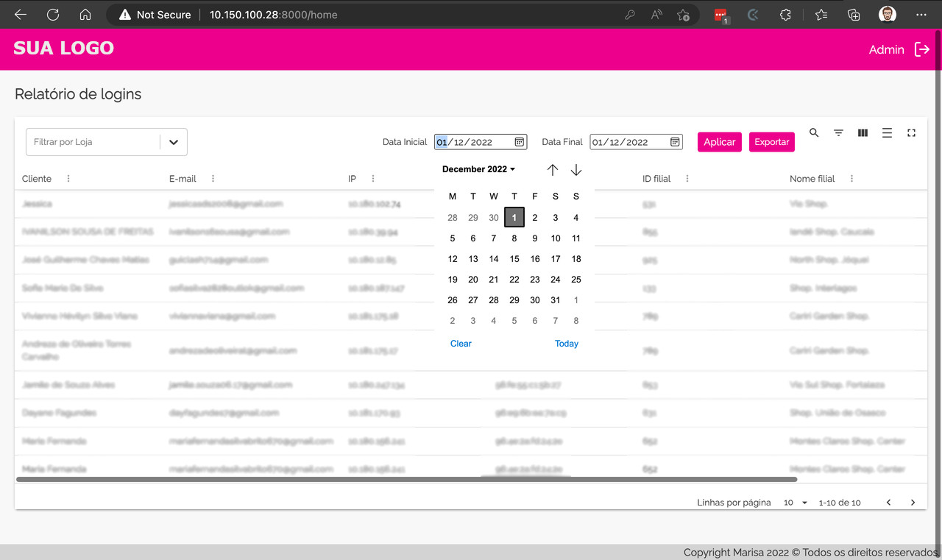Open the column selector icon
This screenshot has width=942, height=560.
click(863, 133)
